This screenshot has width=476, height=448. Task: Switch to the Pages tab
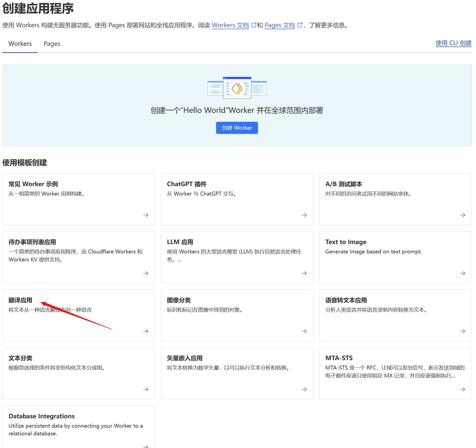tap(52, 44)
